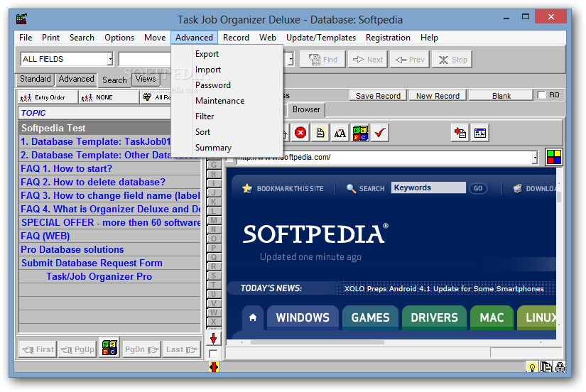Click the application icon in title bar
The image size is (586, 392).
tap(22, 18)
